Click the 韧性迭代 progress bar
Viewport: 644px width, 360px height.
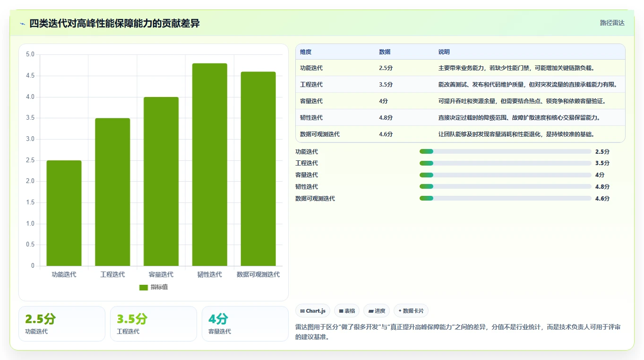click(x=505, y=186)
